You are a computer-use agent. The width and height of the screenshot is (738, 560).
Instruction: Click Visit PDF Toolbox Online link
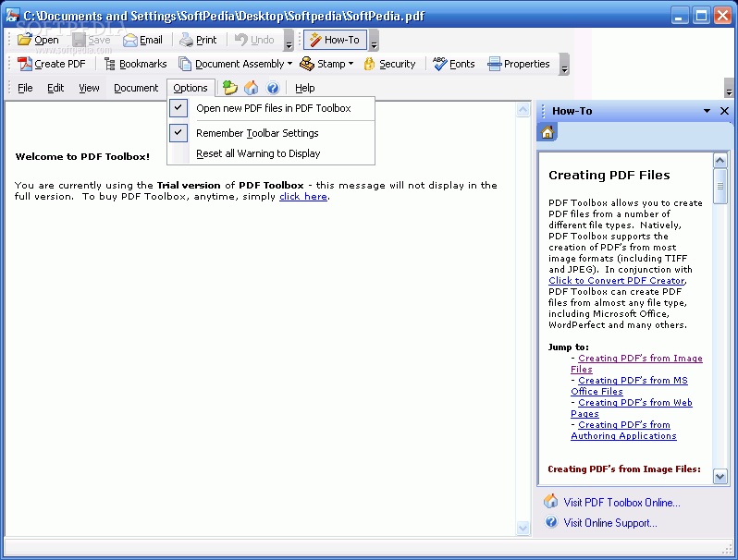point(621,503)
